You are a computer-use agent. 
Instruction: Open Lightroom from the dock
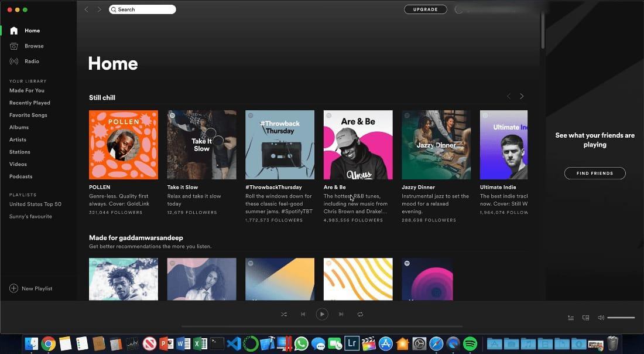352,343
